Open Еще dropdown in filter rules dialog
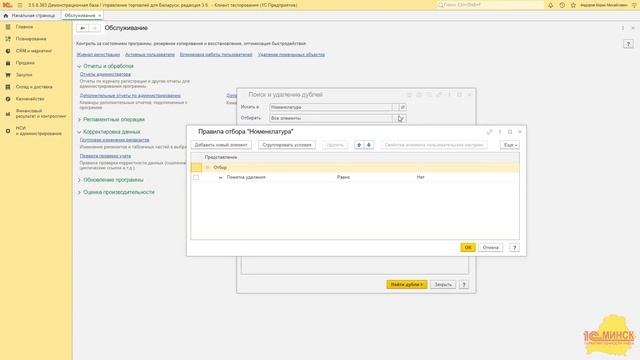This screenshot has height=360, width=640. click(x=510, y=145)
